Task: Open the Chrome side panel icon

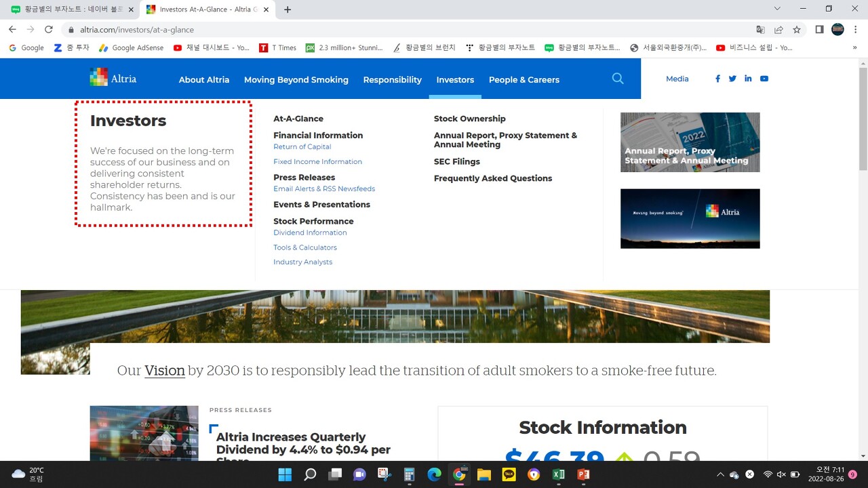Action: [819, 30]
